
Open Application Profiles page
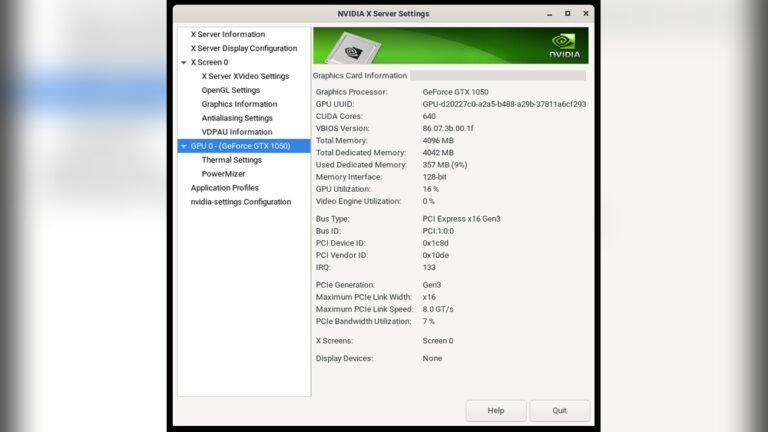[225, 188]
